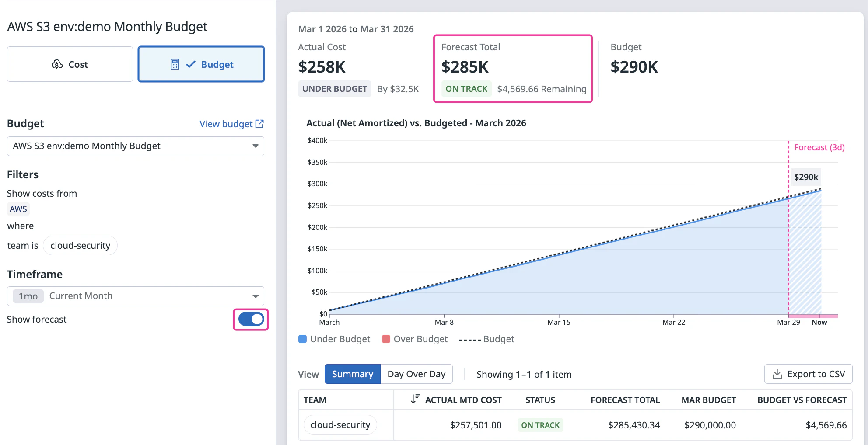The width and height of the screenshot is (868, 445).
Task: Select the cloud-security team filter pill
Action: (80, 246)
